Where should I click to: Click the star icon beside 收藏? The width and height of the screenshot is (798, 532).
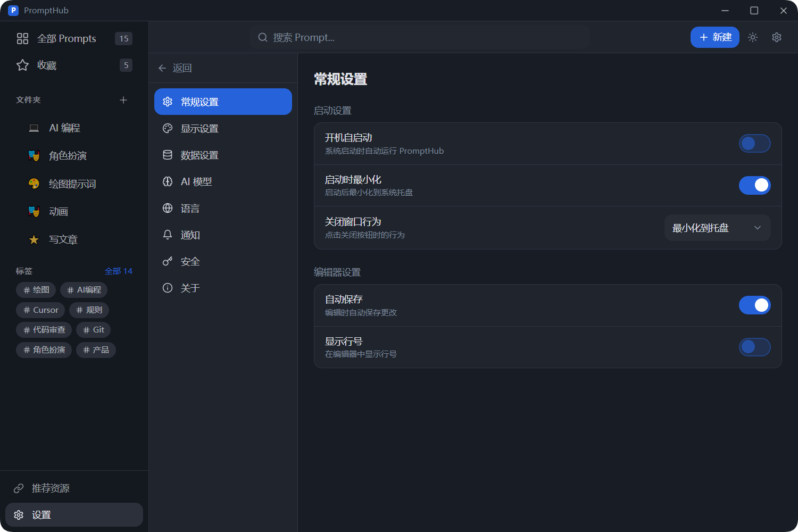tap(22, 65)
